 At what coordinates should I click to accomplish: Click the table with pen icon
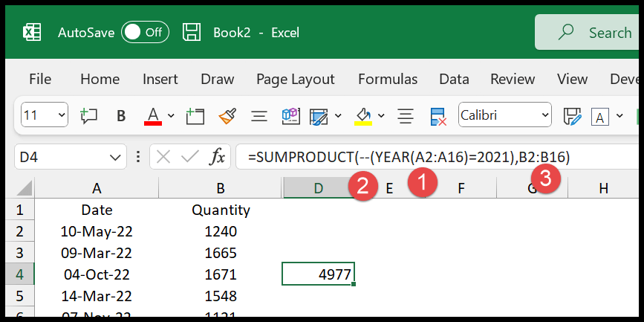pos(319,117)
